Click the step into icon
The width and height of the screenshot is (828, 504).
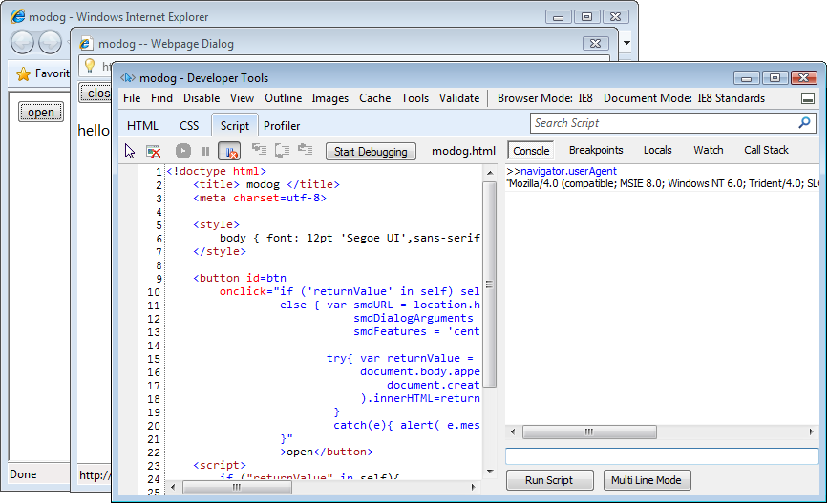point(259,150)
